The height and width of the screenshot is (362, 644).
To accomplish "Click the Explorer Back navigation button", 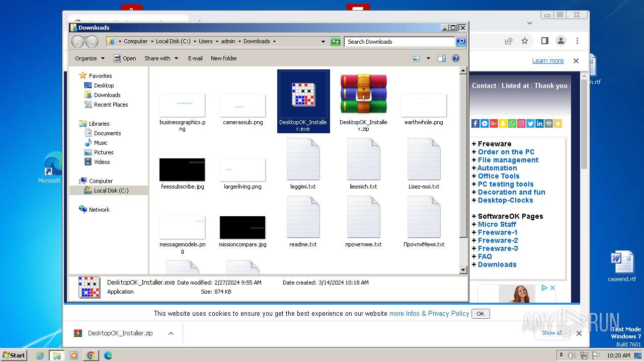I will [x=78, y=42].
